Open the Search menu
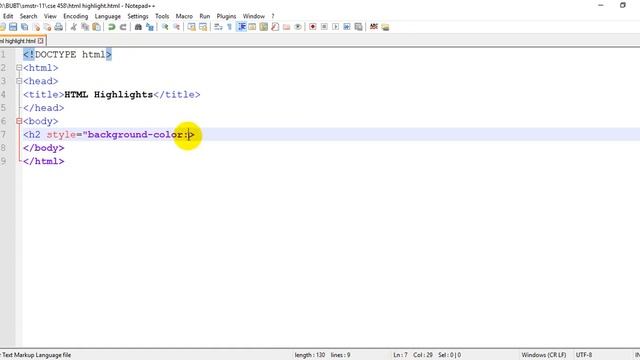 (x=29, y=16)
